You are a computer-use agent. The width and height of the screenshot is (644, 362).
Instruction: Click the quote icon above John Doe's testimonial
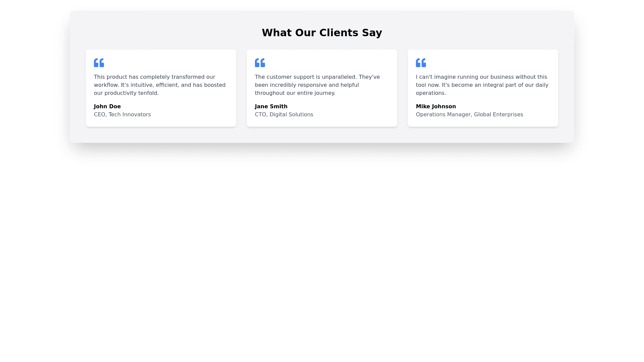(99, 63)
